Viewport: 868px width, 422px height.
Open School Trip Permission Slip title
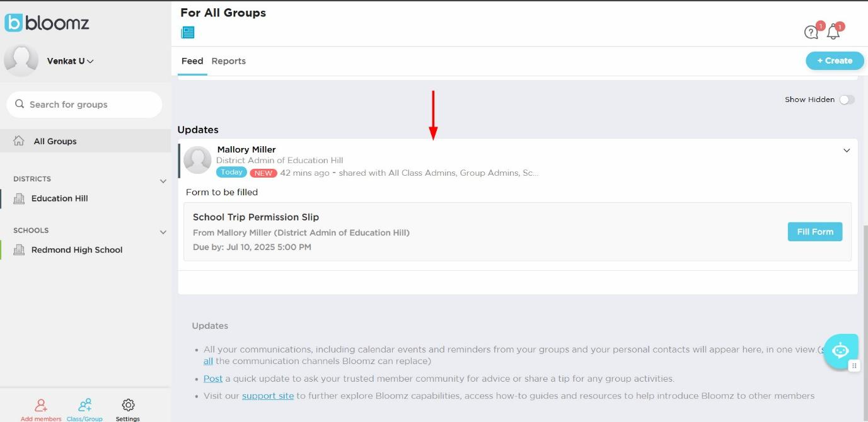[x=256, y=217]
